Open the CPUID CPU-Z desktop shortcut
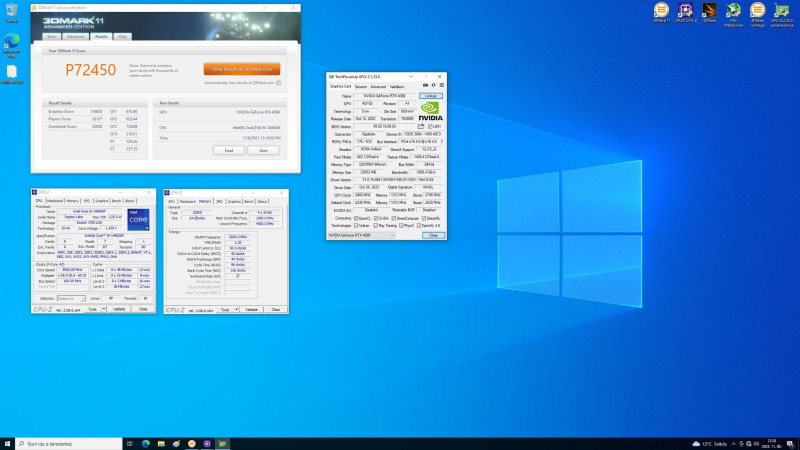 coord(685,13)
